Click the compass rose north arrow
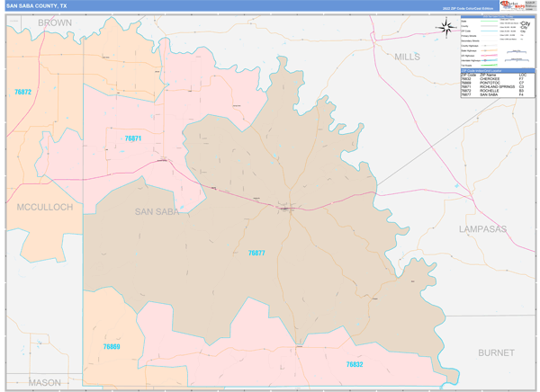 tap(446, 28)
